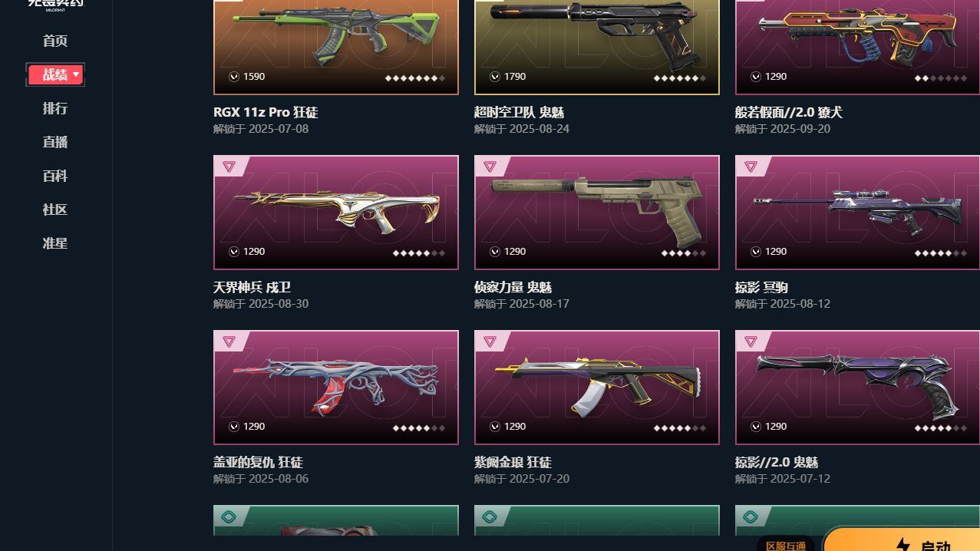Open the 天界神兵 戍卫 weapon card
980x551 pixels.
(x=336, y=213)
